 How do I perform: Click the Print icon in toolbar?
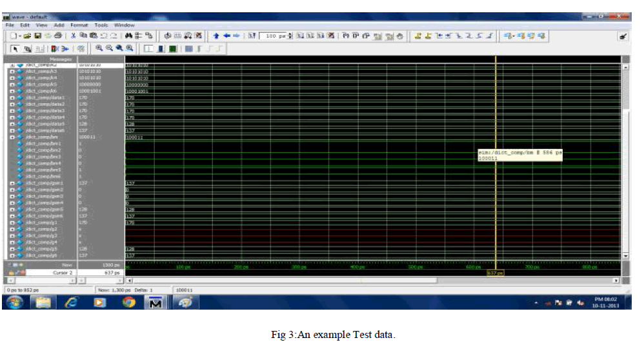click(x=59, y=36)
